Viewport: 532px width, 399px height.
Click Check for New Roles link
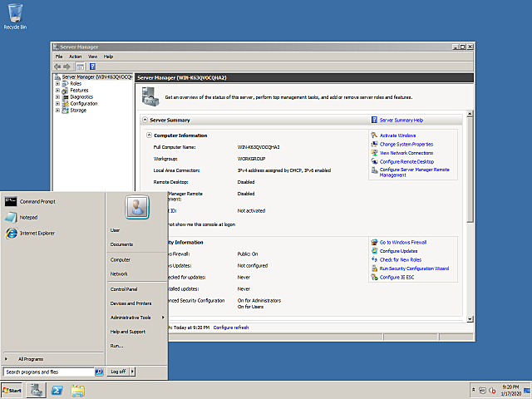coord(401,260)
